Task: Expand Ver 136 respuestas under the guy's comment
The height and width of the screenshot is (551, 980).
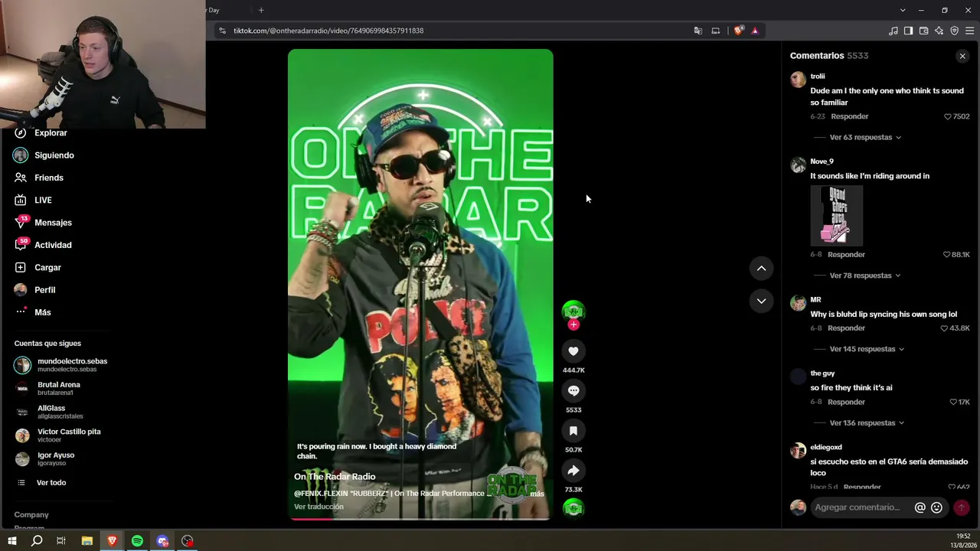Action: 867,423
